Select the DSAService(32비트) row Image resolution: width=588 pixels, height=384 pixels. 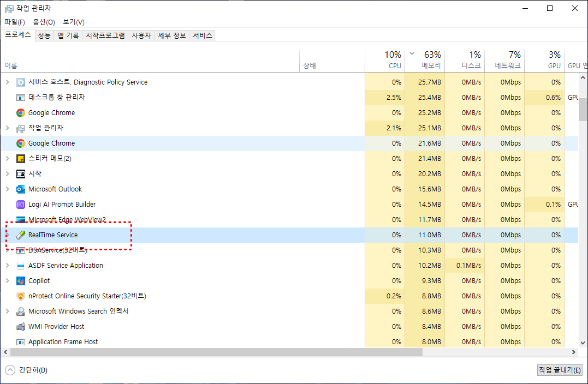289,250
